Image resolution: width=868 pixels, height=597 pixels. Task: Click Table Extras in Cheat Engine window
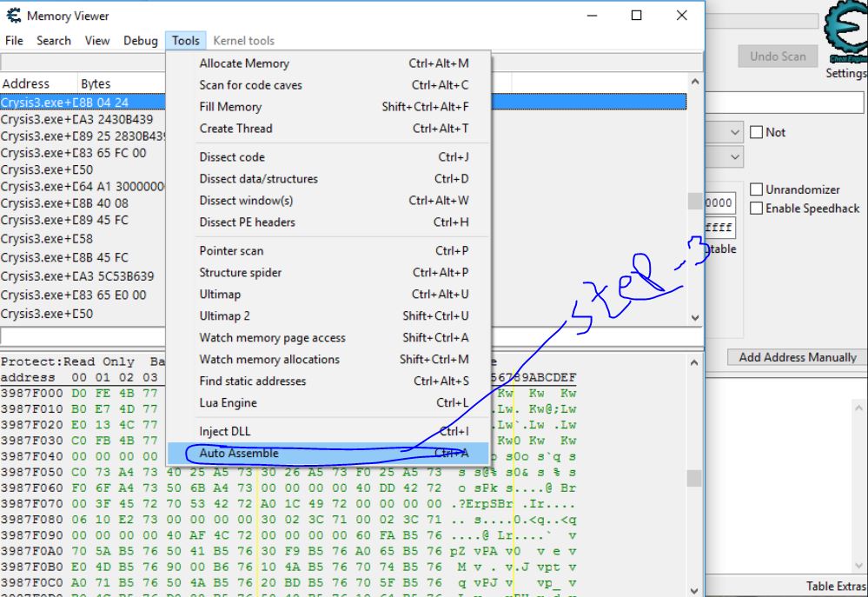click(837, 586)
